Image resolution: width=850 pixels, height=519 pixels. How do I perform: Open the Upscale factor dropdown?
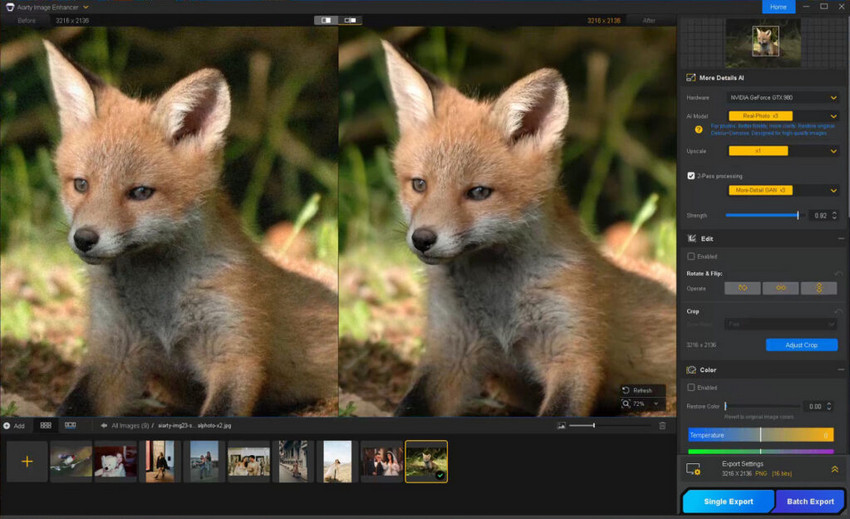(783, 151)
